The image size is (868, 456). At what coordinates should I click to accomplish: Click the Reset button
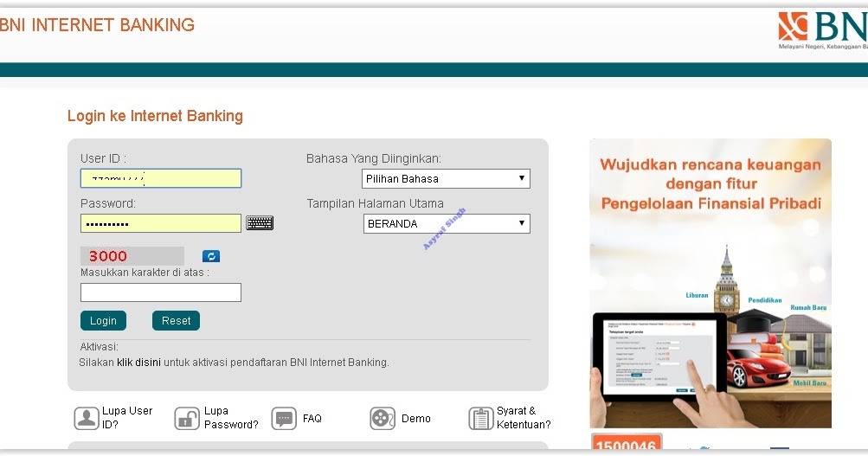coord(176,320)
